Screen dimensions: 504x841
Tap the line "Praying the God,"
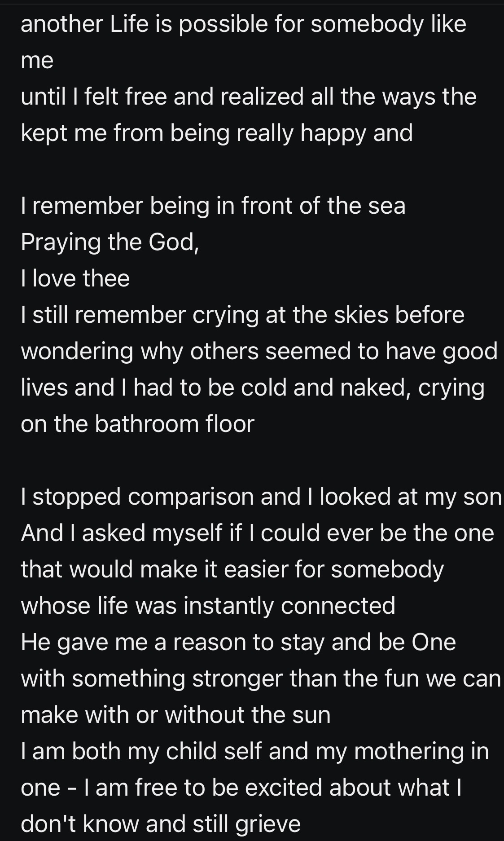(x=110, y=242)
